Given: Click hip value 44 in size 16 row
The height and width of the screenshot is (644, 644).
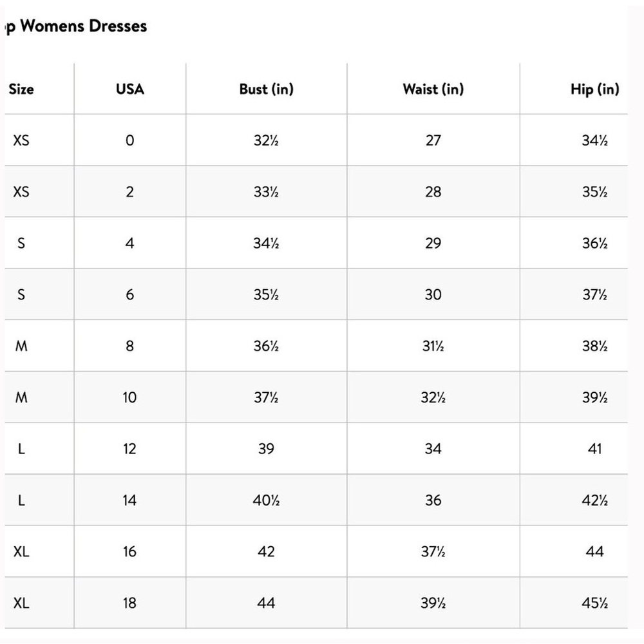Looking at the screenshot, I should (594, 552).
